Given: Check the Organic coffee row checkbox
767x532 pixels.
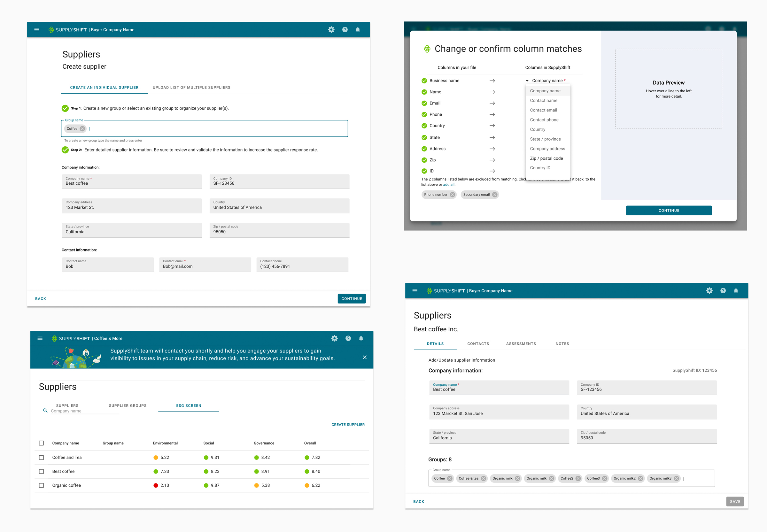Looking at the screenshot, I should tap(41, 485).
